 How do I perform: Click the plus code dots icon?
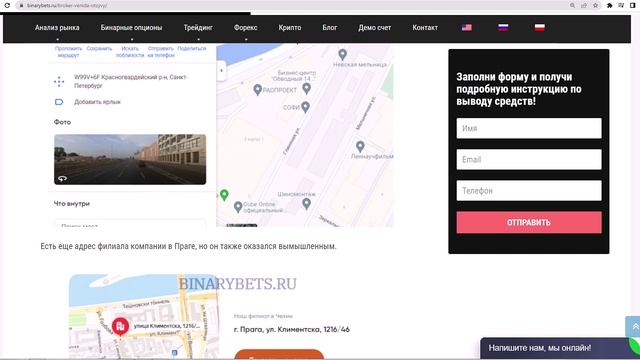point(59,82)
